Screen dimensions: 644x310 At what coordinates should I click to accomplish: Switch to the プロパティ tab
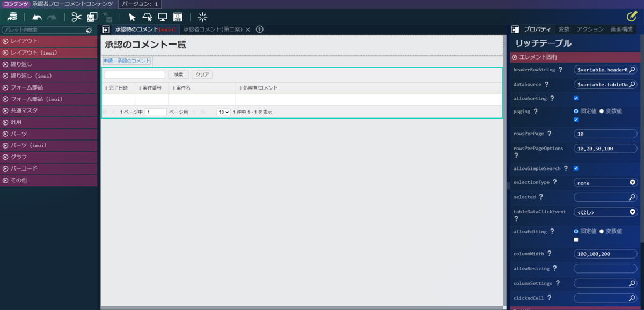coord(537,29)
